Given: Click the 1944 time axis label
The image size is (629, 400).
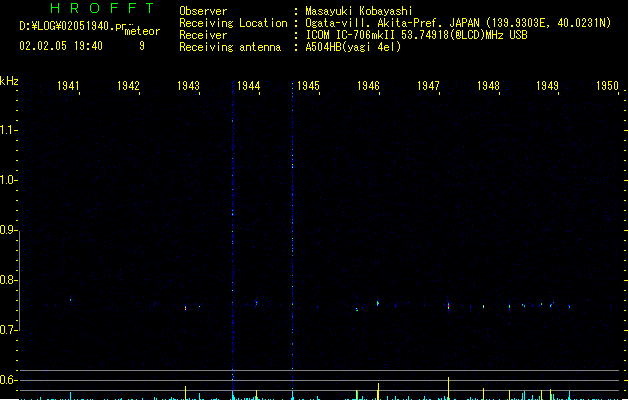Looking at the screenshot, I should tap(248, 86).
